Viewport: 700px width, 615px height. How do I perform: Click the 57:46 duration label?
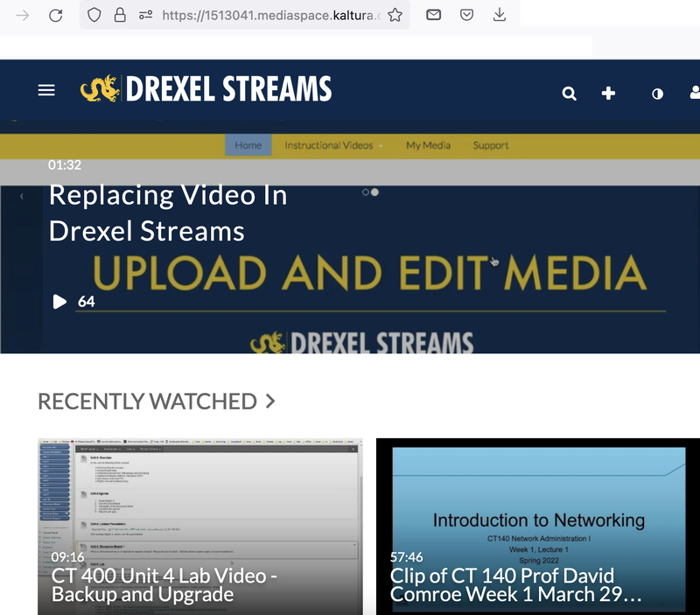(406, 557)
